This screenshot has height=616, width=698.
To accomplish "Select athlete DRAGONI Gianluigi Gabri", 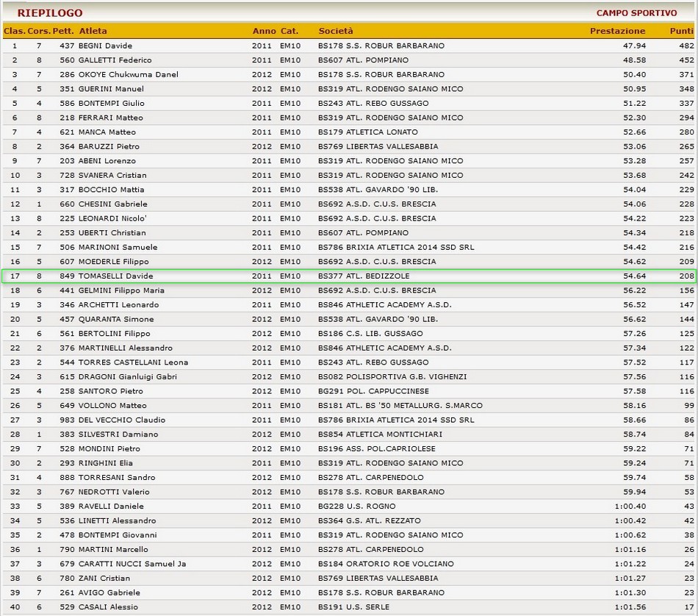I will (127, 377).
